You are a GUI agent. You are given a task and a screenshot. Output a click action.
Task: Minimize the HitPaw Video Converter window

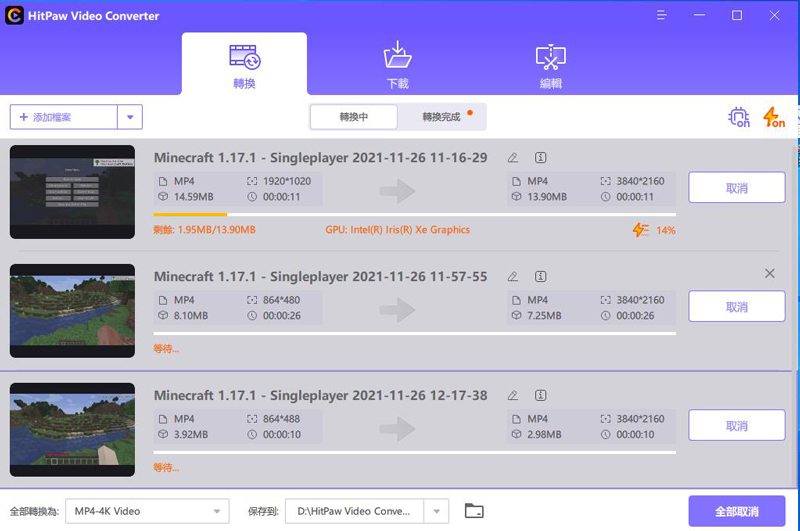click(699, 15)
